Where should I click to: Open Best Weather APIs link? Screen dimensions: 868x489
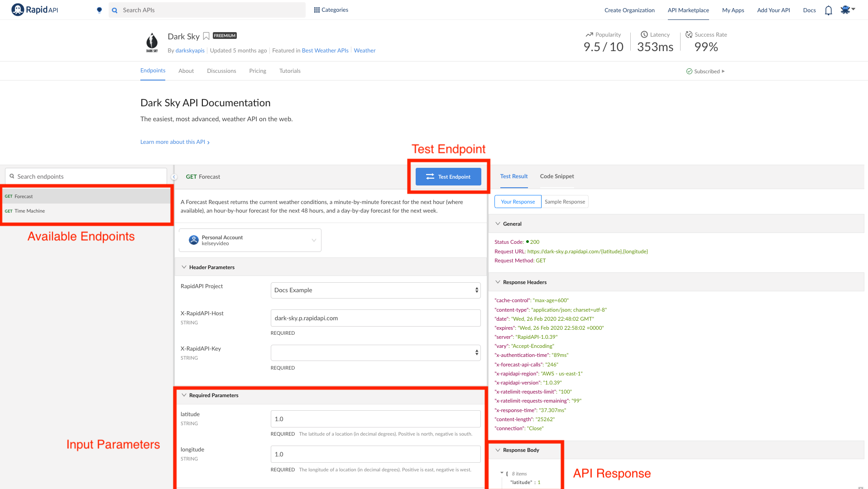325,51
